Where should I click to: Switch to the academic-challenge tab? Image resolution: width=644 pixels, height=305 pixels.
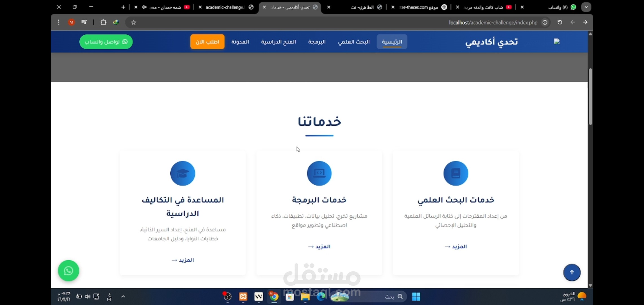229,7
